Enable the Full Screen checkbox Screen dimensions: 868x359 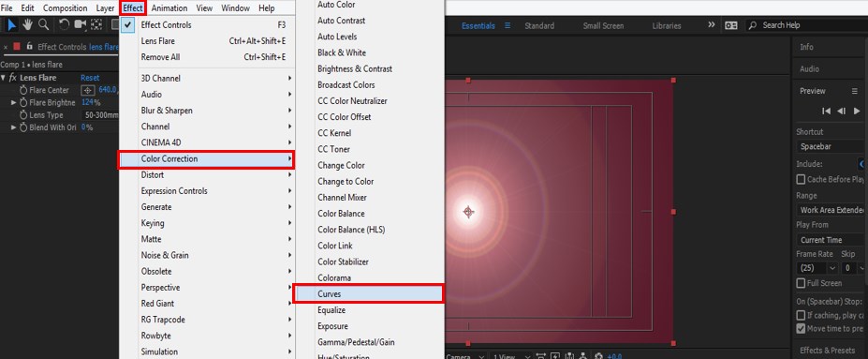coord(801,283)
